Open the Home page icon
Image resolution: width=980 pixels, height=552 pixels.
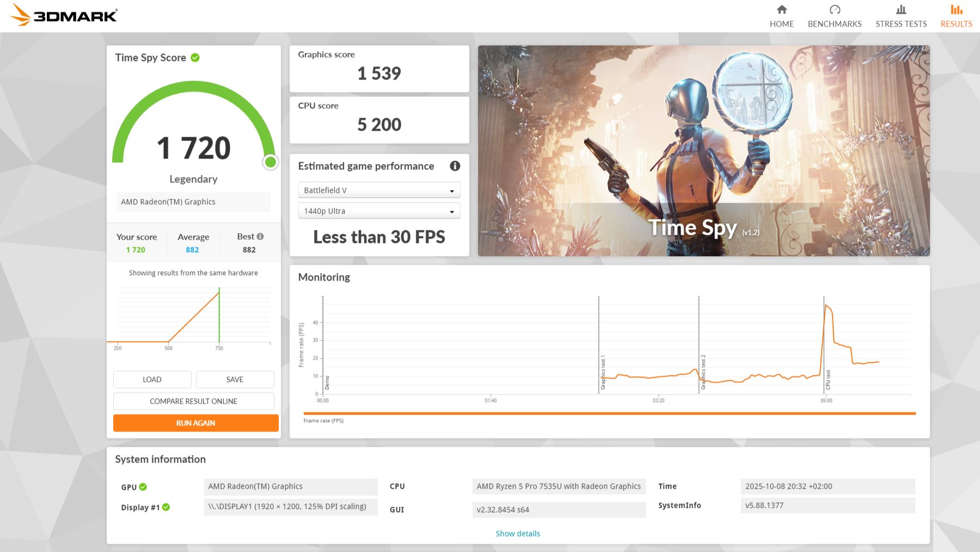[x=781, y=10]
